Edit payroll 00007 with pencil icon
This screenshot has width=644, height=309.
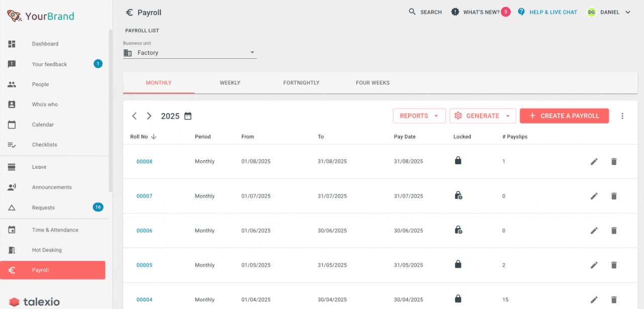click(x=594, y=196)
